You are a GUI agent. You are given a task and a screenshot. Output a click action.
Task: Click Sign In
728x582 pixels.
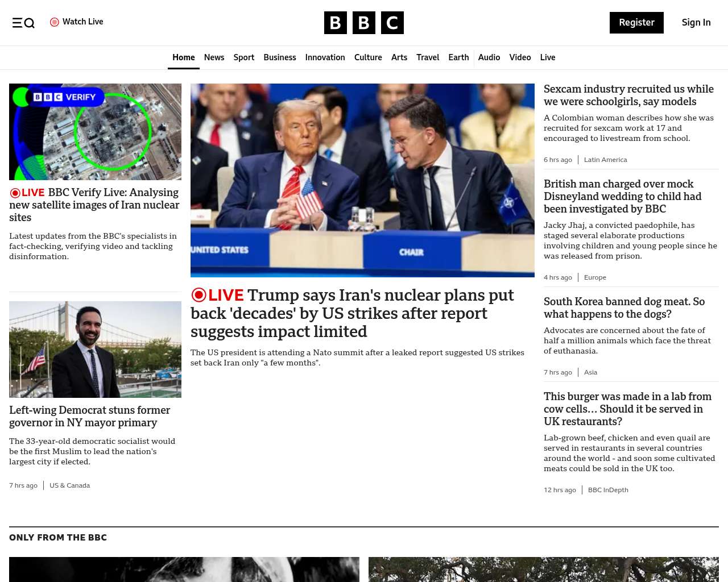[696, 23]
